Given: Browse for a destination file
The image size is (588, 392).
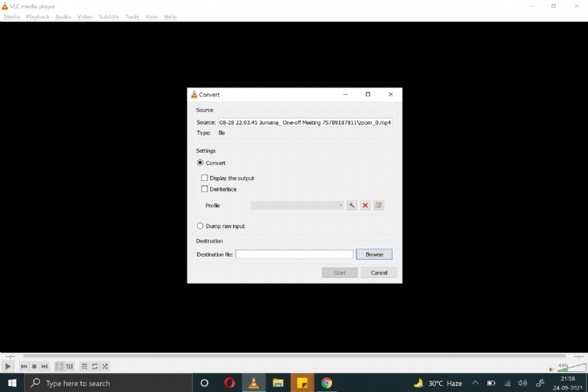Looking at the screenshot, I should point(374,254).
